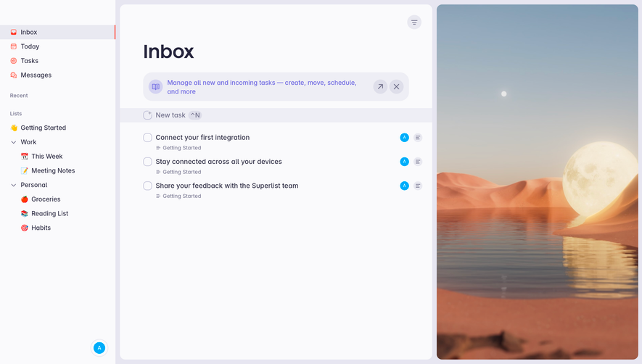This screenshot has height=364, width=642.
Task: Open notes icon on Connect your first integration
Action: [x=418, y=138]
